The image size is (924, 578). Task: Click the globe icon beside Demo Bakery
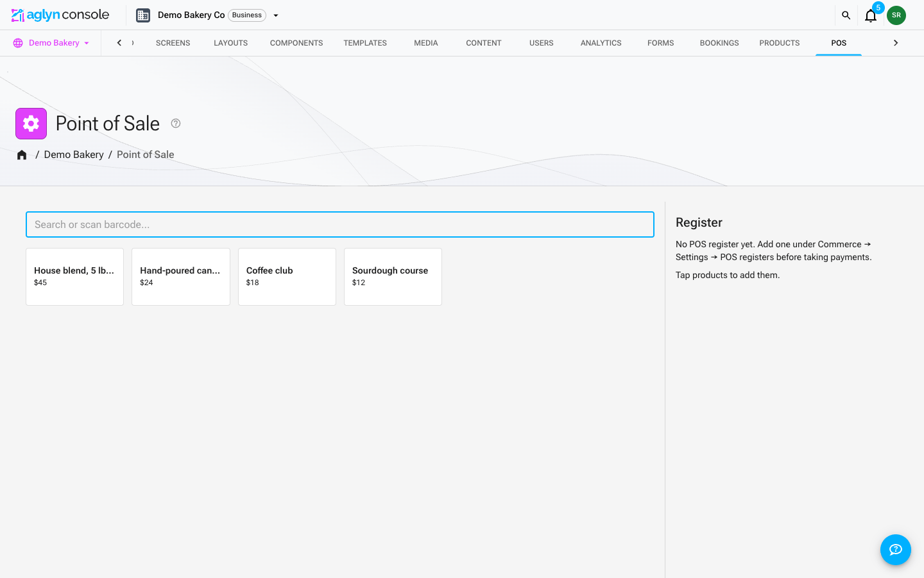[18, 43]
